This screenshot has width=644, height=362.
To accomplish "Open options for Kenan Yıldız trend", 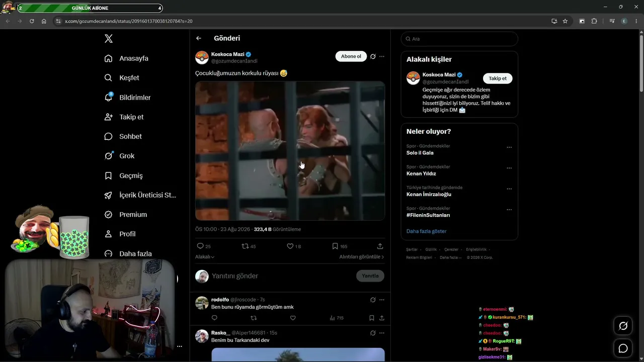I will pos(509,168).
